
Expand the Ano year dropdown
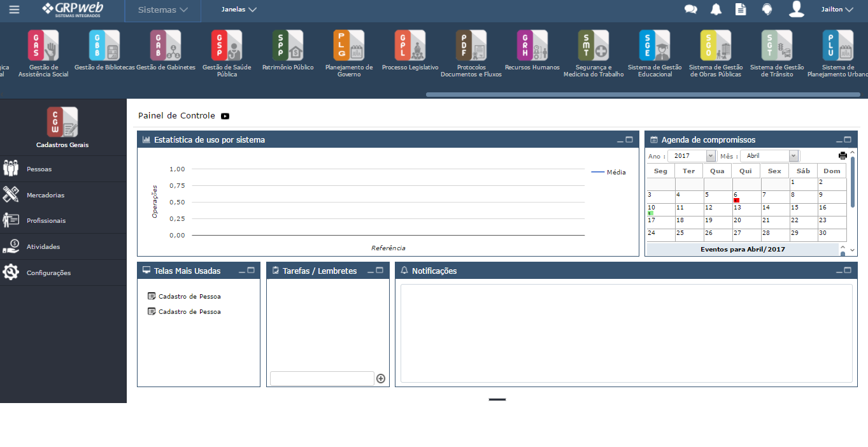pyautogui.click(x=711, y=156)
